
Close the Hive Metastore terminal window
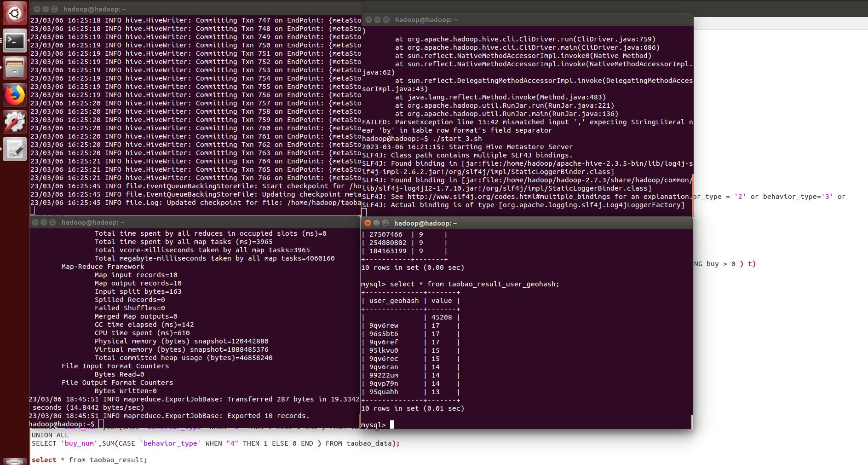pyautogui.click(x=368, y=20)
